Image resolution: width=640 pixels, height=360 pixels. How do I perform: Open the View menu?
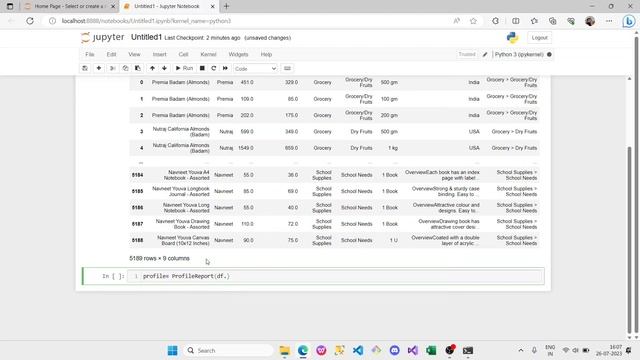click(134, 54)
